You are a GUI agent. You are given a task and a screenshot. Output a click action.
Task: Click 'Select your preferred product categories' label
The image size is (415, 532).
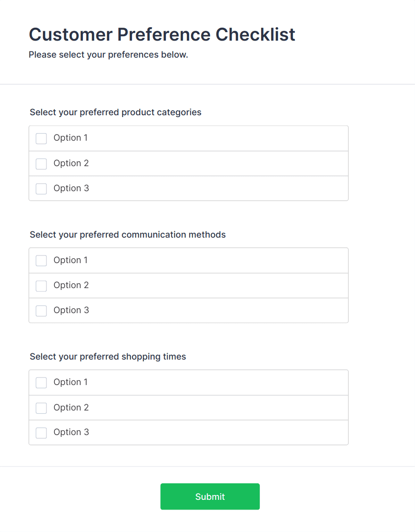pos(116,112)
